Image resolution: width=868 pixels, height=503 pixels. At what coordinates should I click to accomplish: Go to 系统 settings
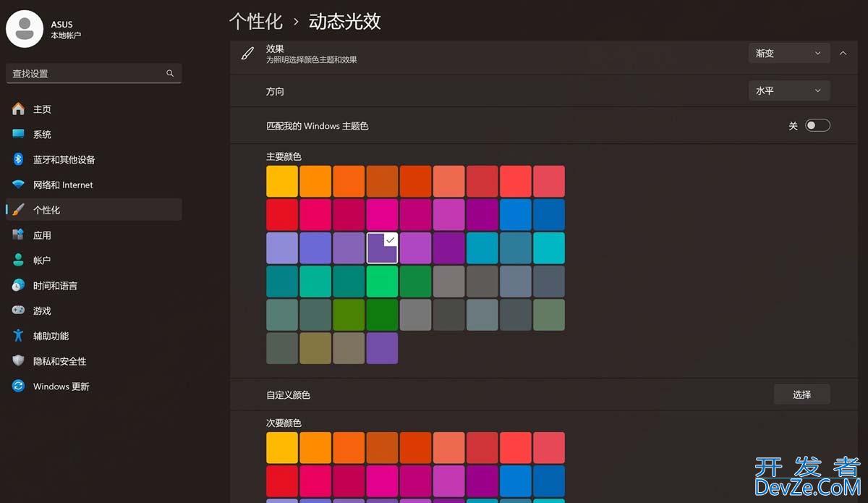[93, 134]
